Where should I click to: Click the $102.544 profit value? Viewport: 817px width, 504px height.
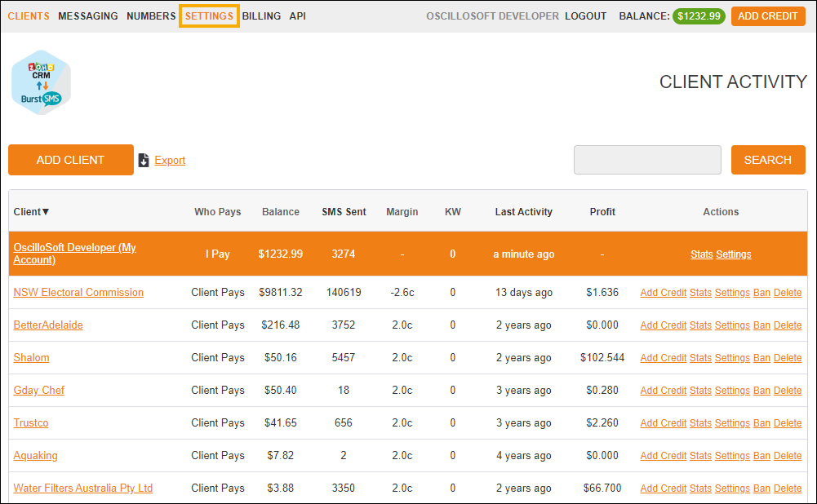(x=602, y=358)
